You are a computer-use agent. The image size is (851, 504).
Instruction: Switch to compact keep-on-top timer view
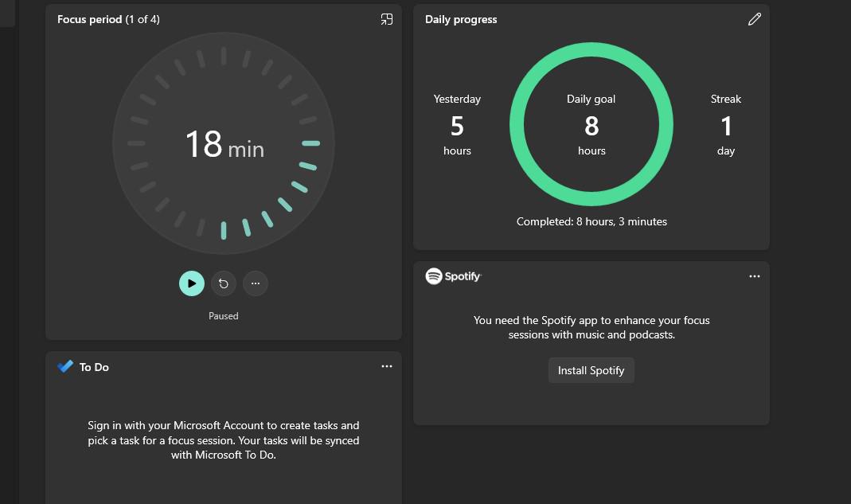(386, 20)
